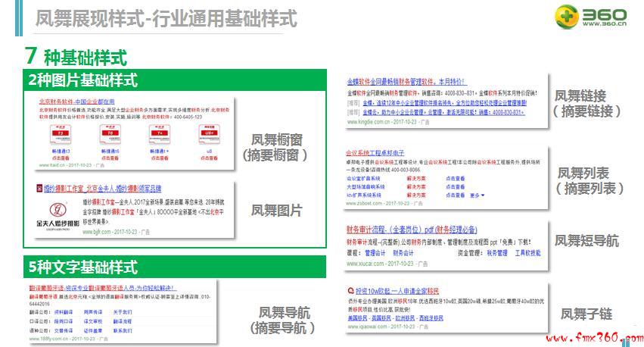
Task: Click the 畅捷通t+ product link
Action: tap(160, 152)
